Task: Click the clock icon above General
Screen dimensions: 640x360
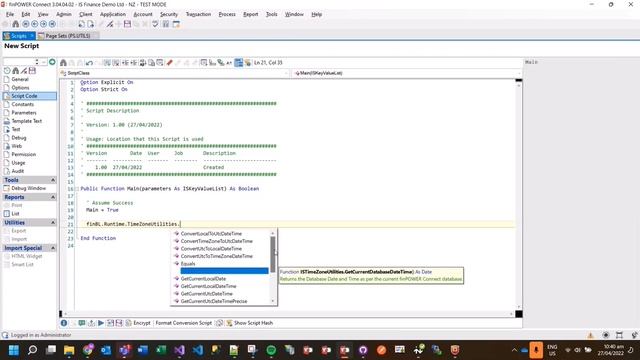Action: pyautogui.click(x=7, y=71)
